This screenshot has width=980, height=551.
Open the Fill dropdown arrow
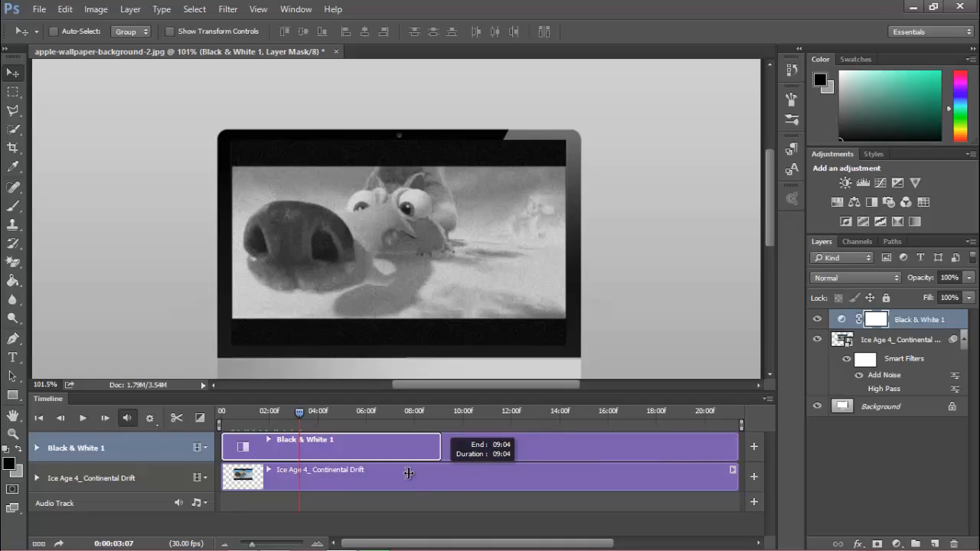pyautogui.click(x=969, y=298)
